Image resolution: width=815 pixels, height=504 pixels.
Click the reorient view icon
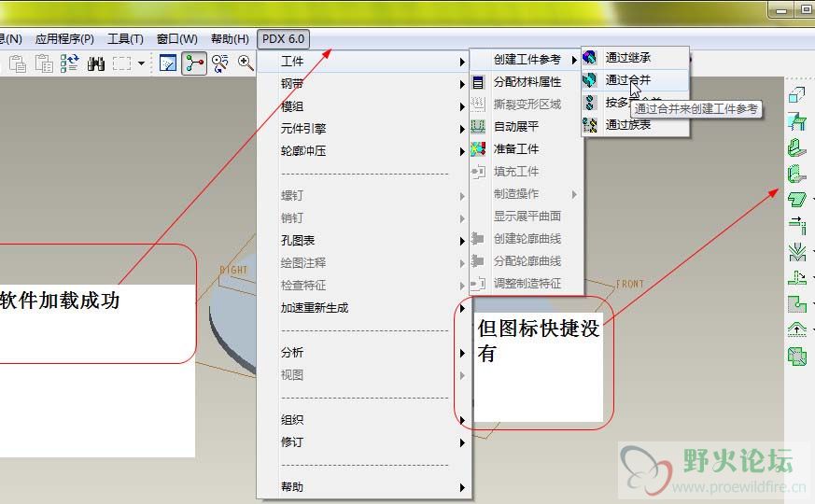pos(220,63)
